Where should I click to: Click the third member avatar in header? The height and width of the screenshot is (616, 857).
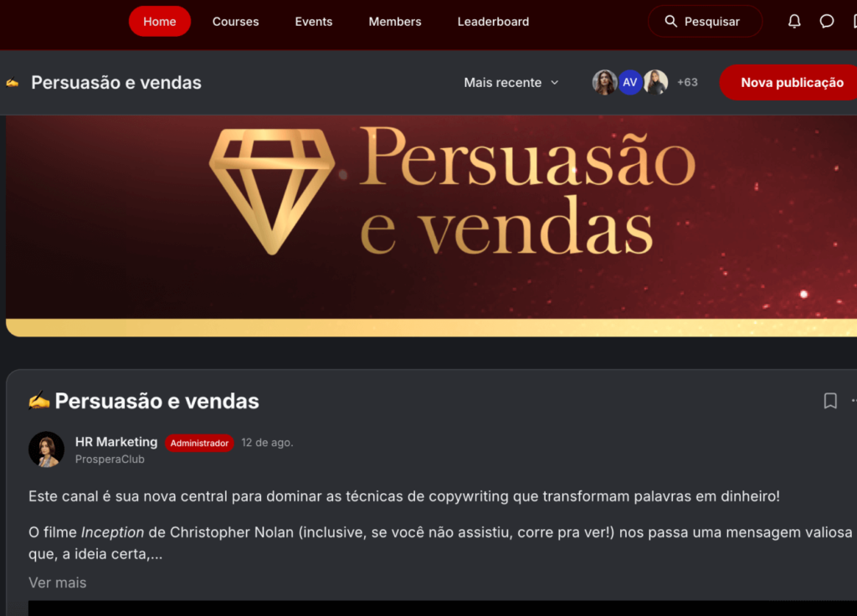click(655, 83)
